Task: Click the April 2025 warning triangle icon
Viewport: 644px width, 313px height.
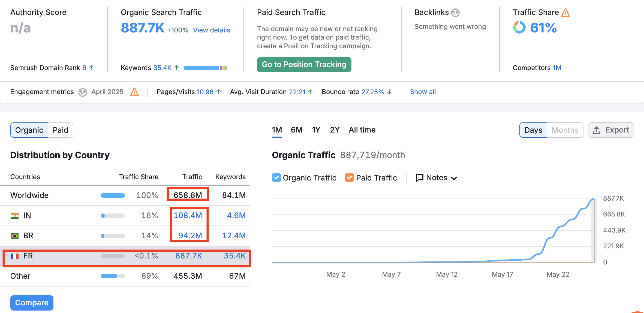Action: 134,92
